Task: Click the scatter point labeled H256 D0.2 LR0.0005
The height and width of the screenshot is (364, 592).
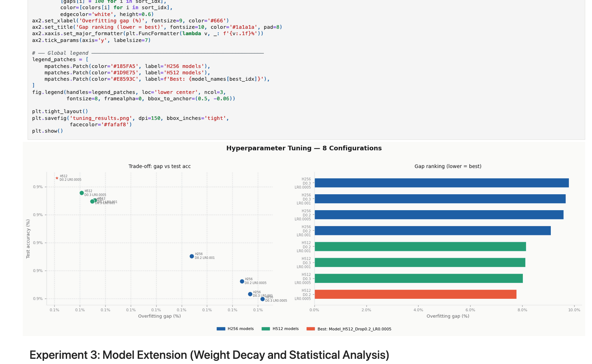Action: (242, 281)
